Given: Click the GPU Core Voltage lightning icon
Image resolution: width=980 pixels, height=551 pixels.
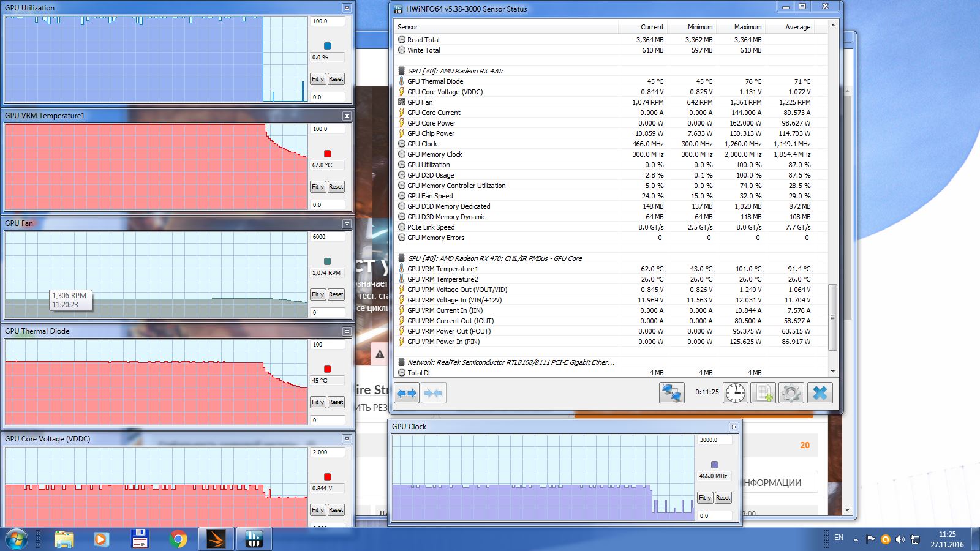Looking at the screenshot, I should (x=402, y=92).
